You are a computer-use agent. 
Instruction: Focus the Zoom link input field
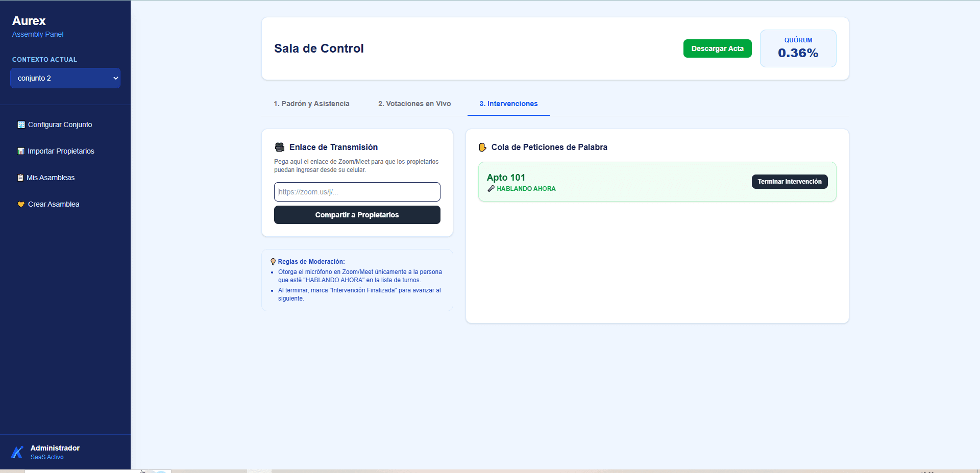coord(357,192)
